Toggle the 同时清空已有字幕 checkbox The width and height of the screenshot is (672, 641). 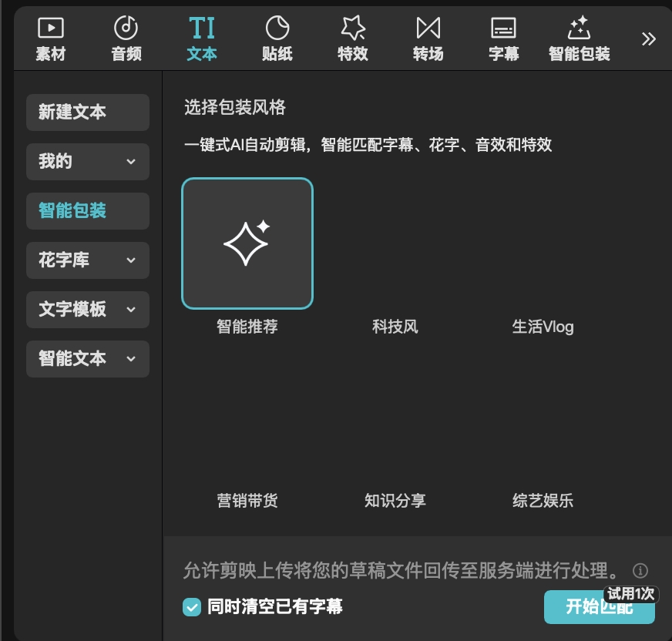point(192,607)
